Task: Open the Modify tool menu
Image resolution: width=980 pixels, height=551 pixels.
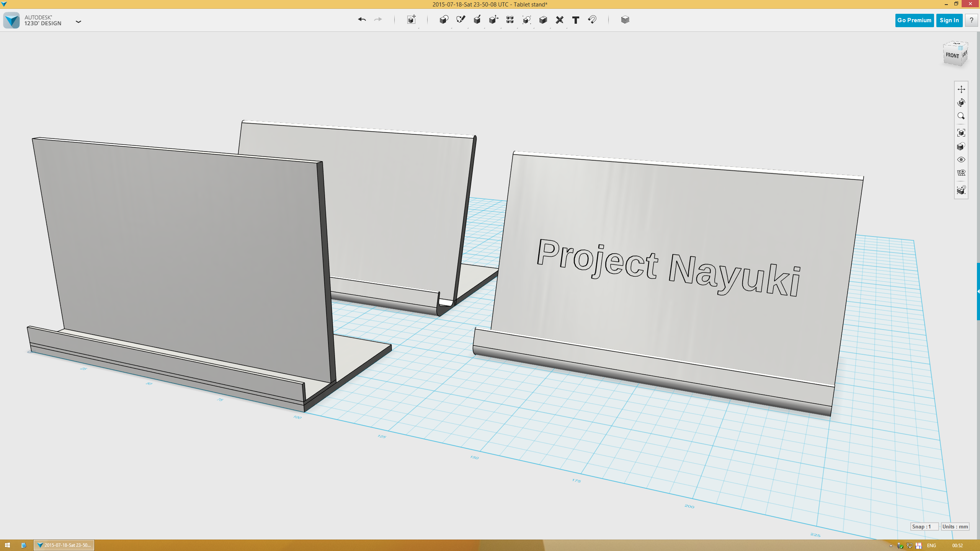Action: (x=493, y=20)
